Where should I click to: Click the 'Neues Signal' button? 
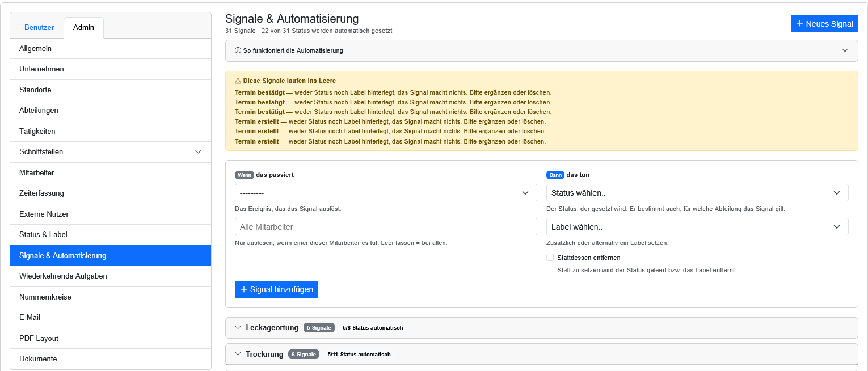tap(824, 24)
